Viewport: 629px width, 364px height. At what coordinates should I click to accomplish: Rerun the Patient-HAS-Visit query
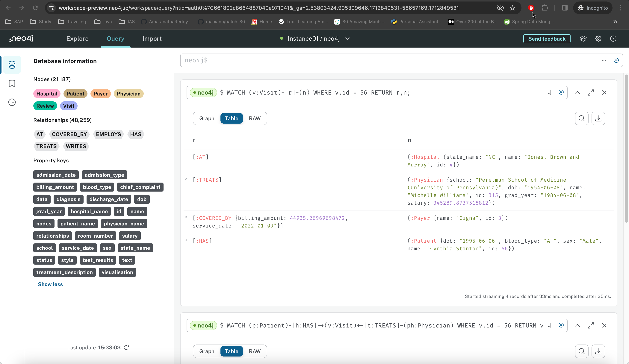pos(561,325)
